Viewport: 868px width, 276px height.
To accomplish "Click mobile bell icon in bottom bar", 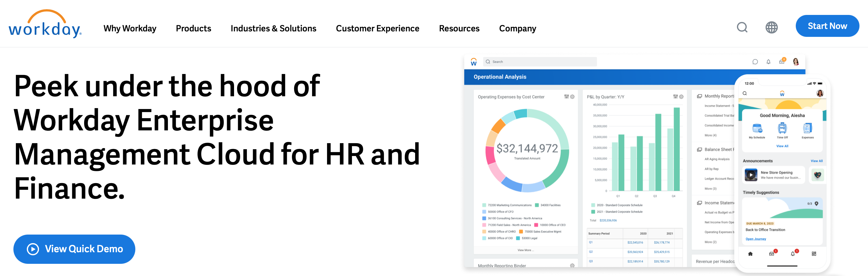I will (x=793, y=253).
